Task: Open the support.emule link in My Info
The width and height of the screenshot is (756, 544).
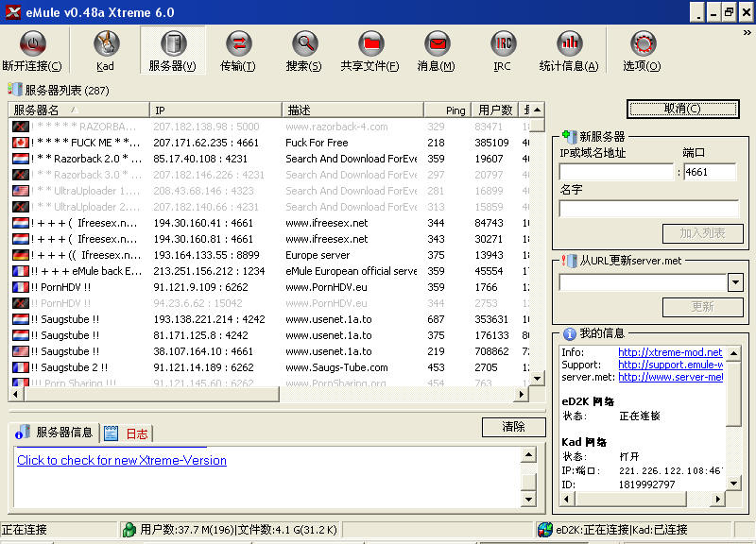Action: 671,365
